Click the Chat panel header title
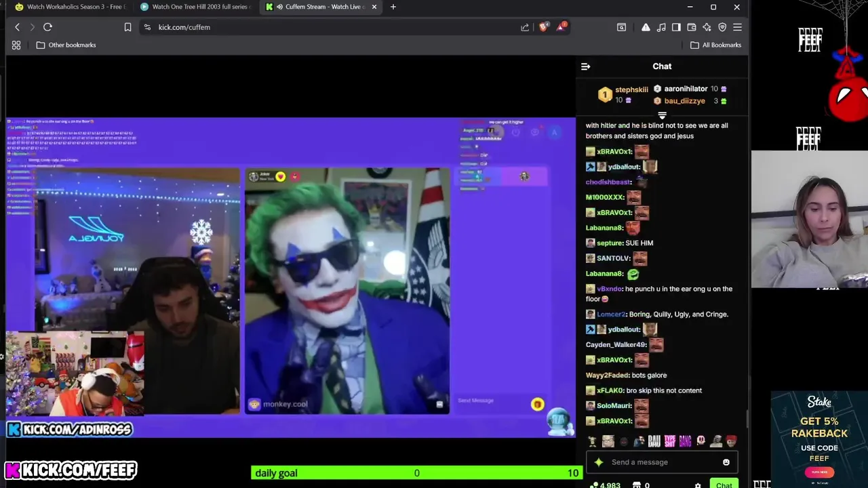Viewport: 868px width, 488px height. [x=662, y=66]
